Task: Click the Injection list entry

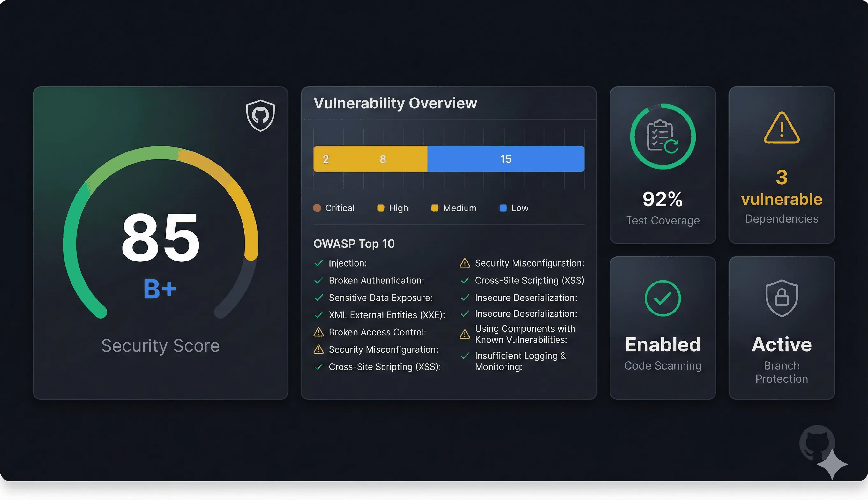Action: [x=348, y=263]
